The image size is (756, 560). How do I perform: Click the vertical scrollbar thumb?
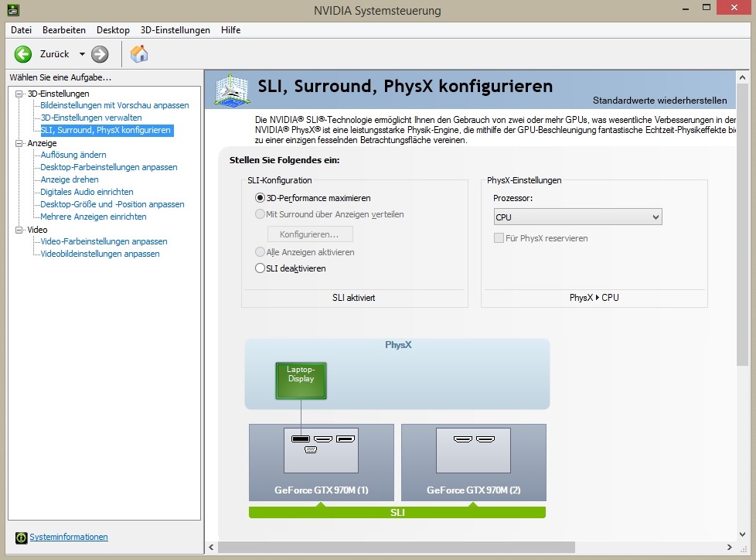[742, 224]
